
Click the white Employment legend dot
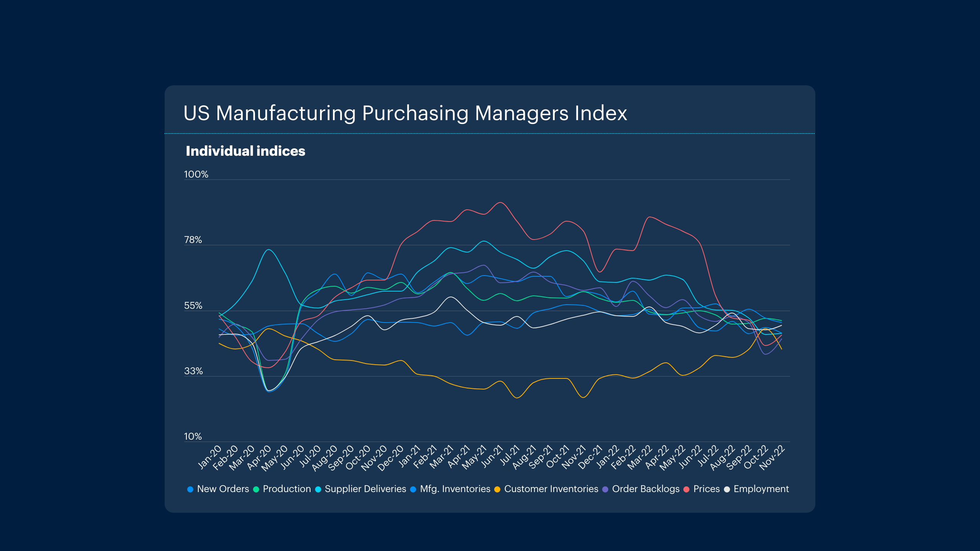pyautogui.click(x=727, y=489)
